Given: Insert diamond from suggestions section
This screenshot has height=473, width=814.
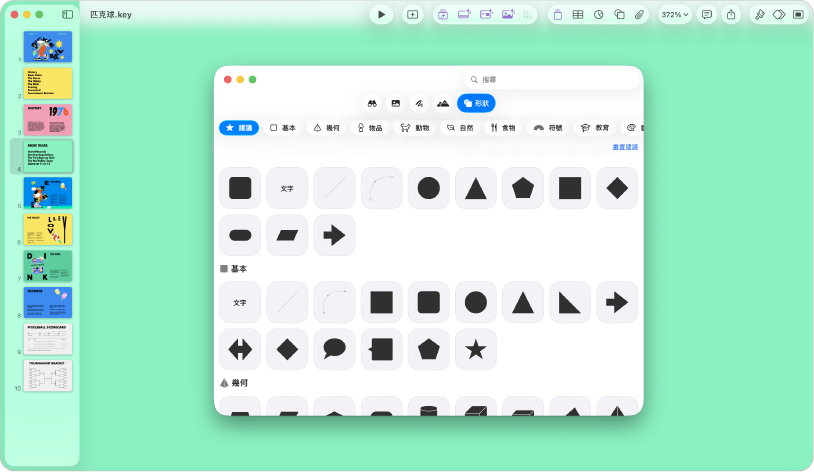Looking at the screenshot, I should (x=617, y=188).
